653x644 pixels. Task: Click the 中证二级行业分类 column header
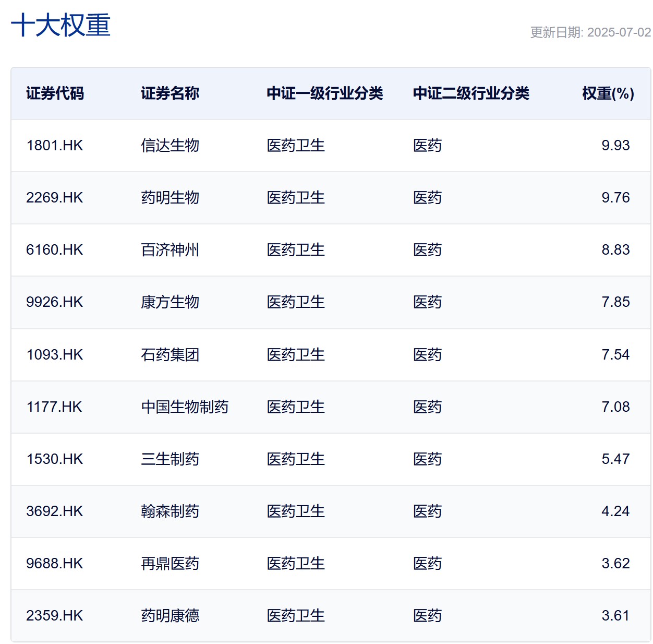coord(471,93)
